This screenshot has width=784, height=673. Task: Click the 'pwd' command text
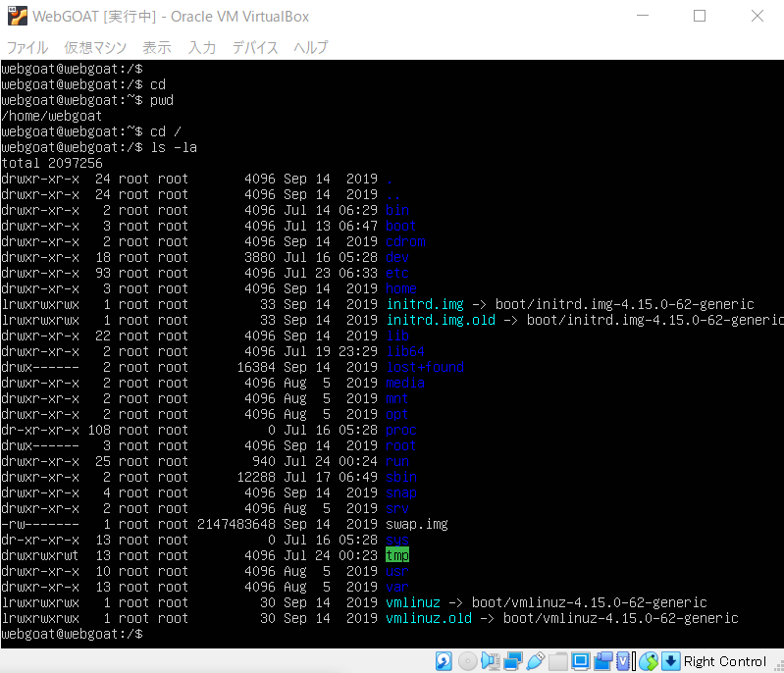pyautogui.click(x=162, y=100)
